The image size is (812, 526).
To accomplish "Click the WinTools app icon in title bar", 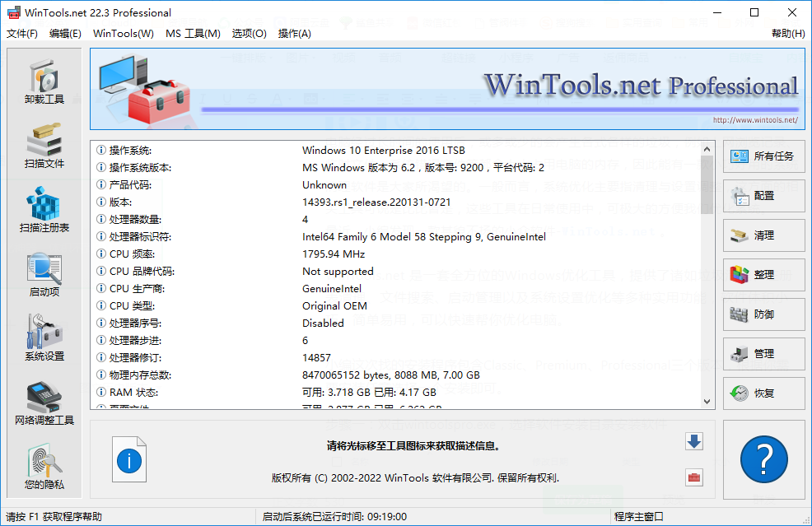I will 14,12.
